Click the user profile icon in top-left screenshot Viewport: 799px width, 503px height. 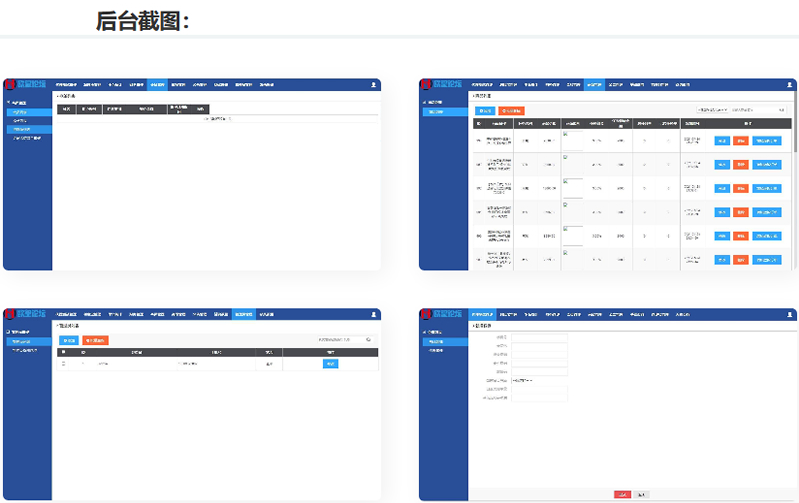(x=373, y=85)
